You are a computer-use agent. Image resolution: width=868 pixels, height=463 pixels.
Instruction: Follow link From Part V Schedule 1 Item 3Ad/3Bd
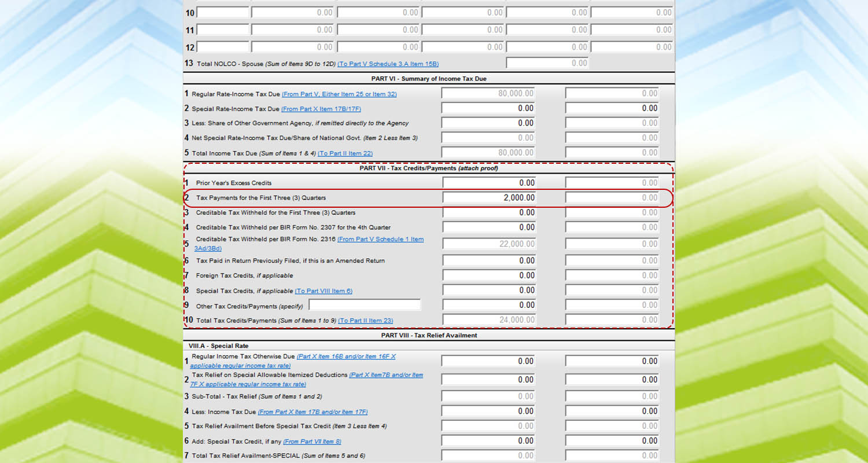[309, 244]
